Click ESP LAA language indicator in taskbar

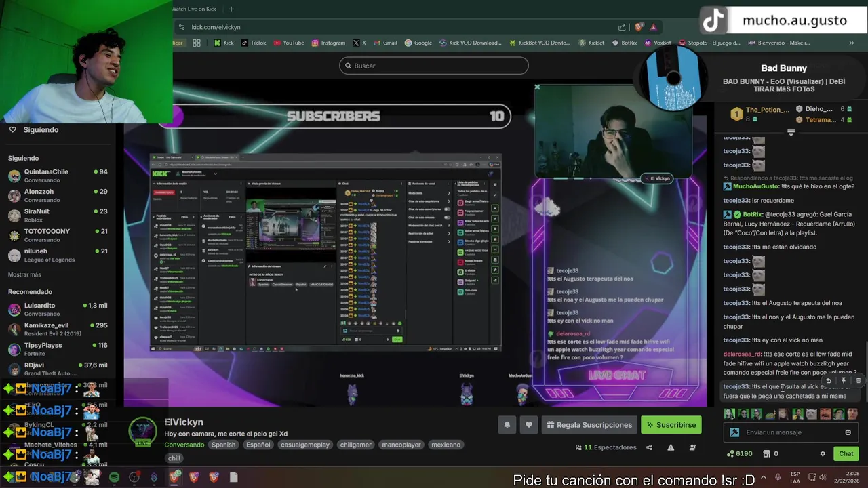795,477
